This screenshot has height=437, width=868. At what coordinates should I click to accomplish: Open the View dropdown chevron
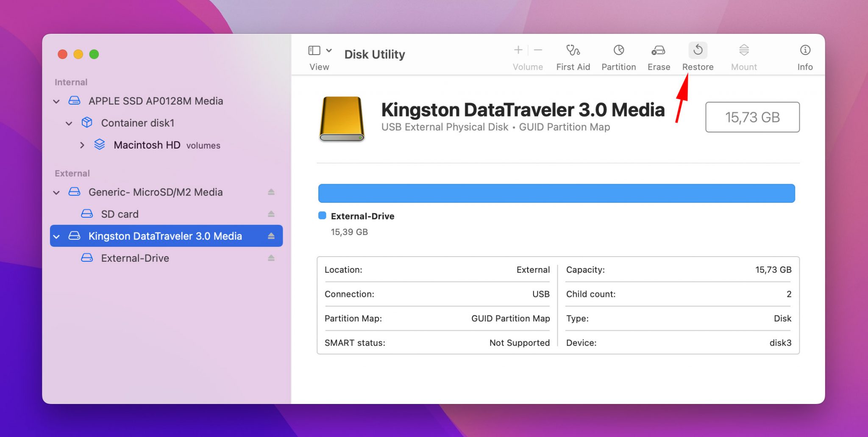tap(329, 51)
